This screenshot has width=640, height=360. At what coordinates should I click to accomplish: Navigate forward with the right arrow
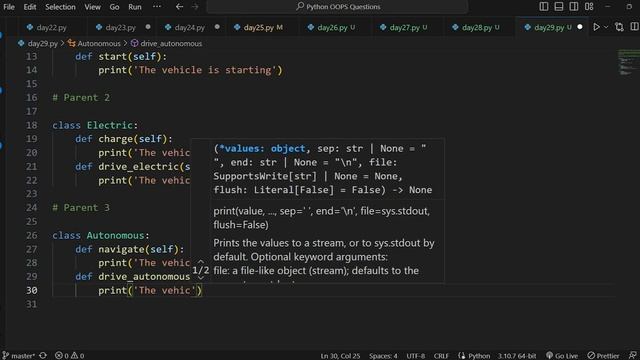coord(195,7)
